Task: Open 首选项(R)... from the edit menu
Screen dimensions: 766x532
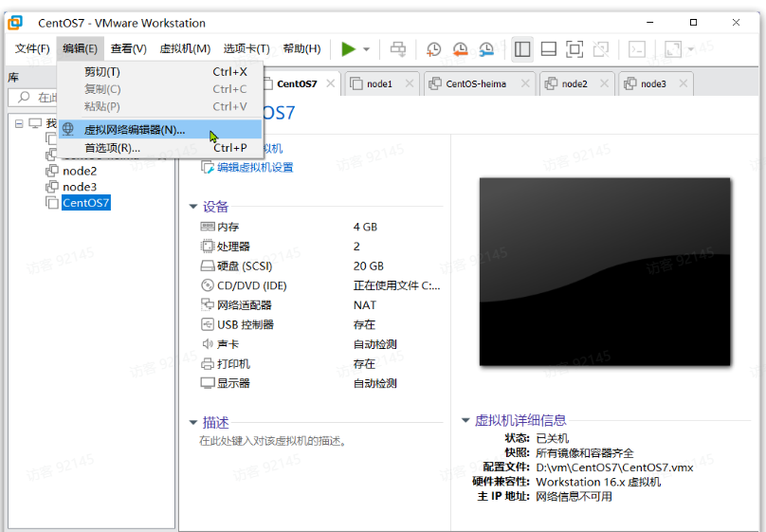Action: pos(160,148)
